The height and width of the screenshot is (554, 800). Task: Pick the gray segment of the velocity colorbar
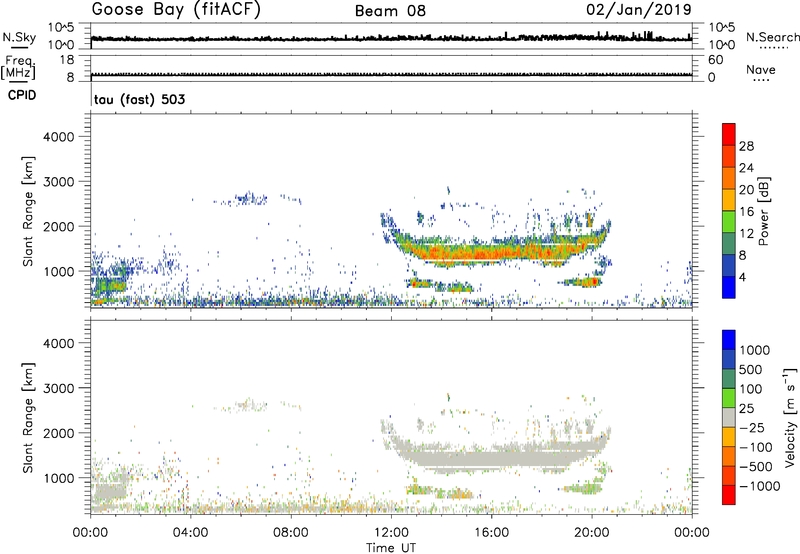point(729,417)
